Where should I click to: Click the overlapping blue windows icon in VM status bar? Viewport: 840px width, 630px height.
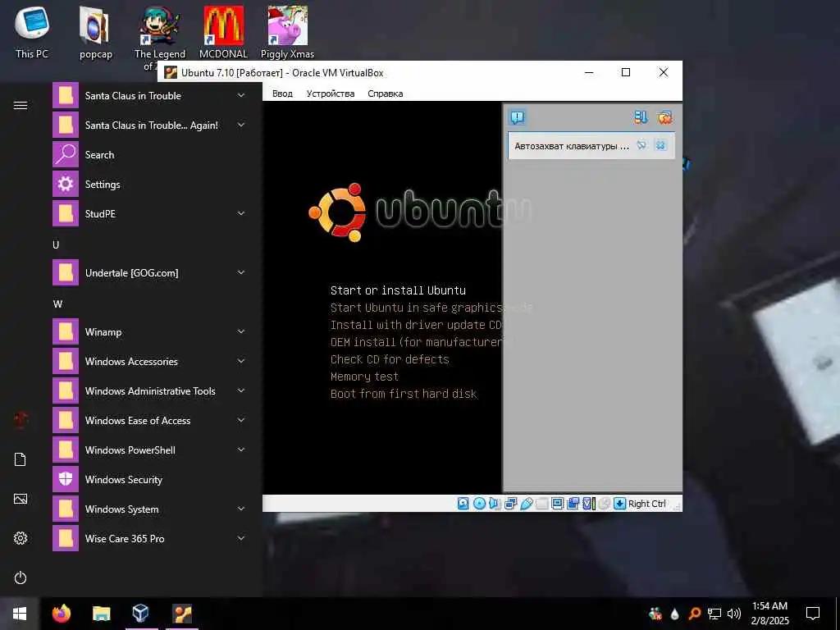573,504
